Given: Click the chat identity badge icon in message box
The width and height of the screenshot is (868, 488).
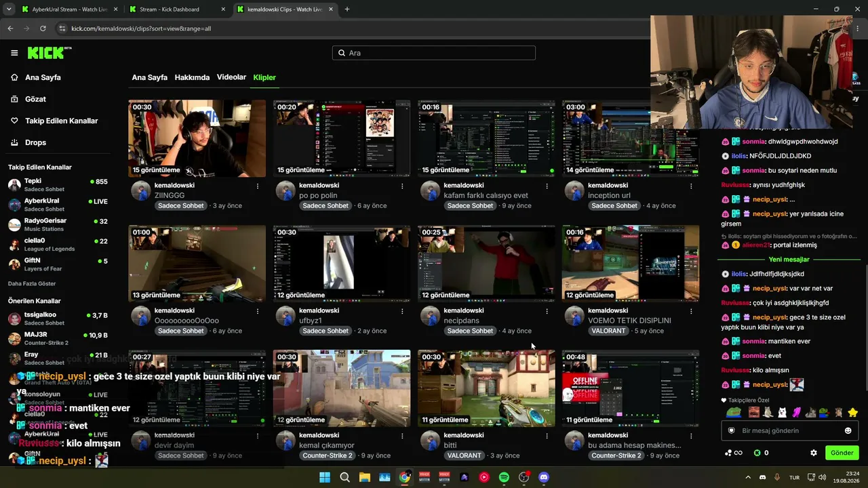Looking at the screenshot, I should pyautogui.click(x=731, y=430).
